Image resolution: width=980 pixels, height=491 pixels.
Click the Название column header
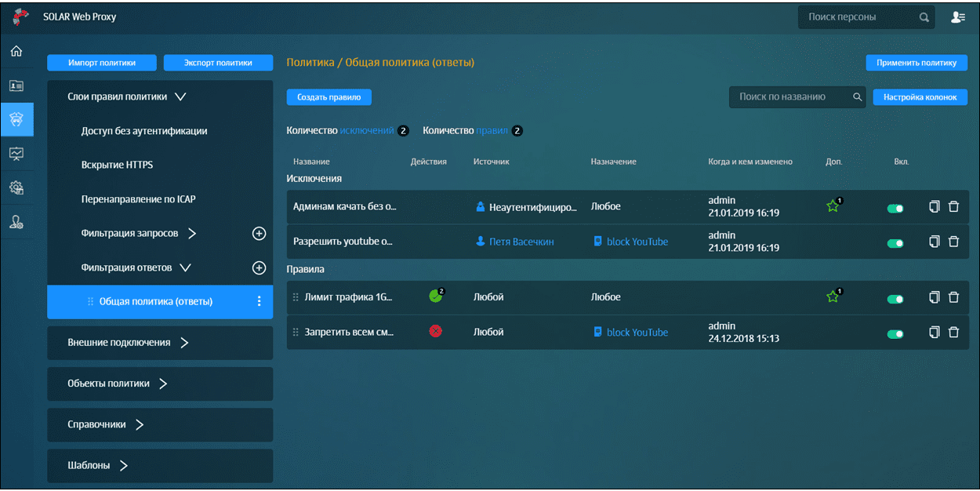click(311, 162)
